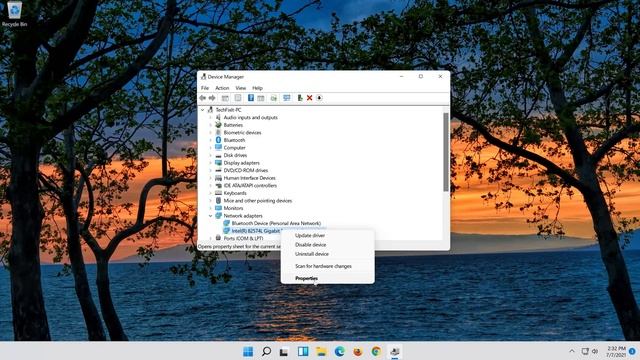Click the taskbar clock showing 2:32 PM
Image resolution: width=640 pixels, height=360 pixels.
point(616,351)
